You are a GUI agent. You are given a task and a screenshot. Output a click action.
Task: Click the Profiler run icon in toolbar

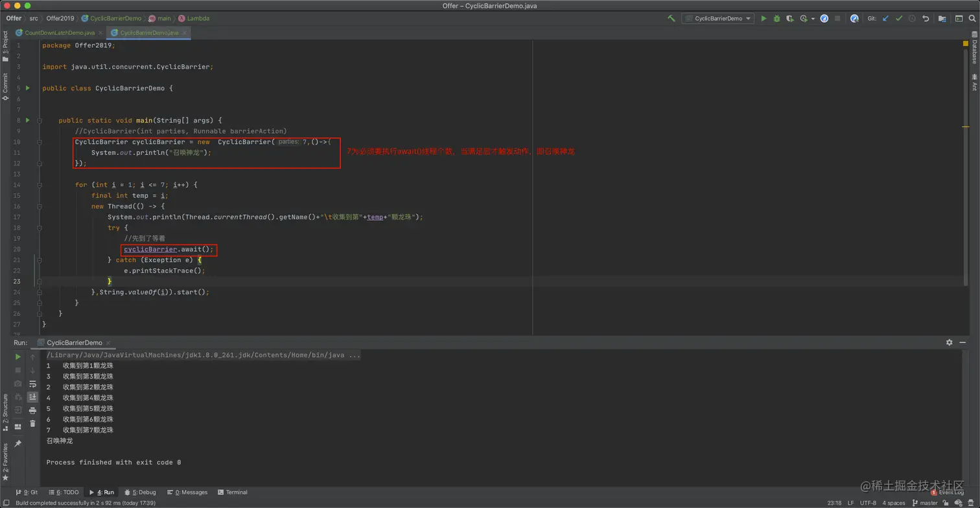tap(804, 19)
